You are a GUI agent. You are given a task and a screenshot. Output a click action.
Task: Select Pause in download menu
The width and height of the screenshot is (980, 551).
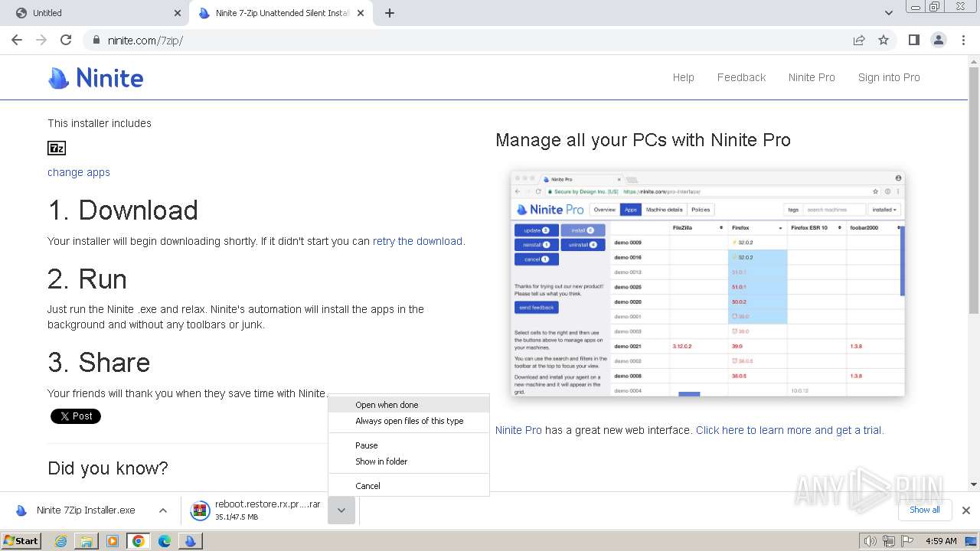[x=409, y=445]
